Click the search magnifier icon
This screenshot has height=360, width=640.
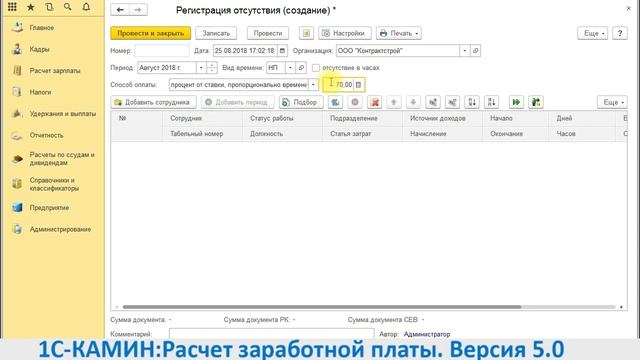pyautogui.click(x=67, y=7)
